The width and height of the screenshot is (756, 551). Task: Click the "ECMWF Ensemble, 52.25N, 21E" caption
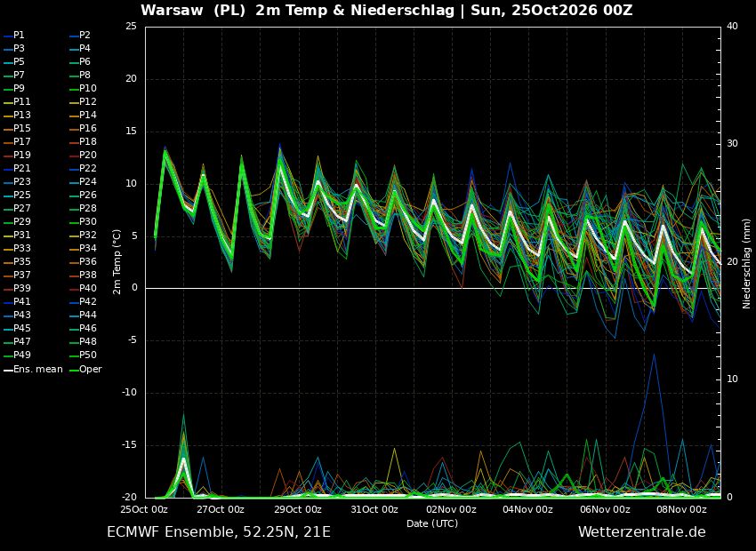pos(219,532)
